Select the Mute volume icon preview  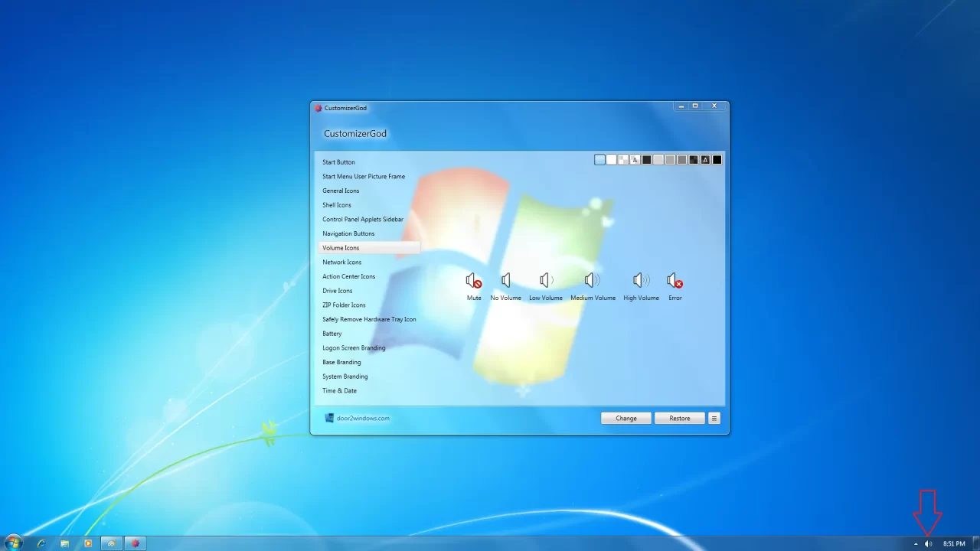473,280
